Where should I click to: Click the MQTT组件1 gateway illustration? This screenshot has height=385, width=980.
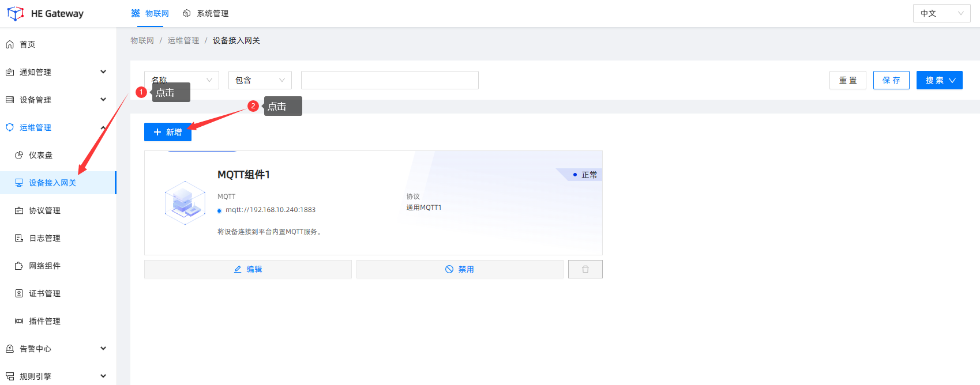point(185,203)
